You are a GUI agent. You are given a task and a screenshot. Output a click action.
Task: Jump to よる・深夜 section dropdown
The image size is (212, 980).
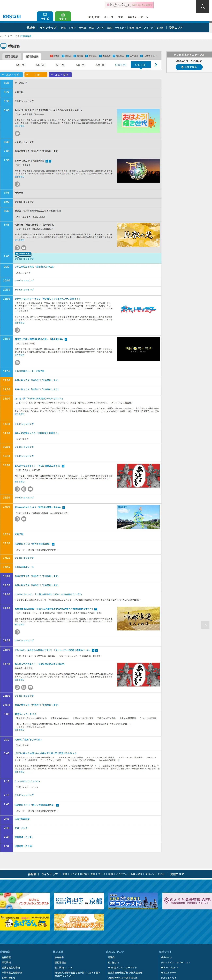pos(60,75)
